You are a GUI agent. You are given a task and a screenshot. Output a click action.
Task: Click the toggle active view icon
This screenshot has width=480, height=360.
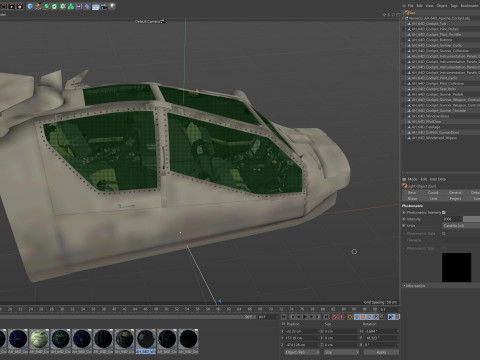click(x=398, y=15)
